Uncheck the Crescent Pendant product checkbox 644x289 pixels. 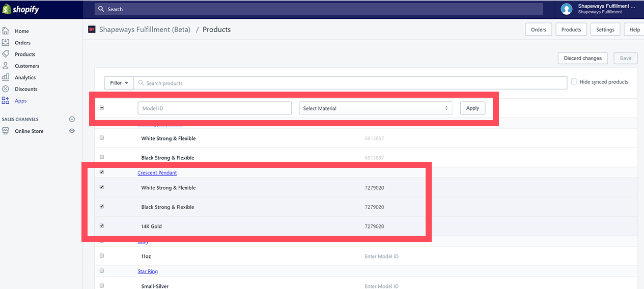point(102,172)
